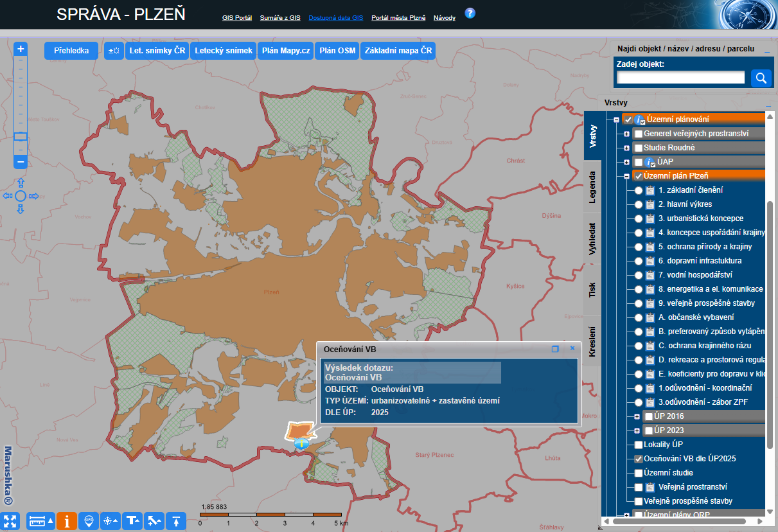778x532 pixels.
Task: Select the 2. hlavní výkres radio
Action: click(x=639, y=204)
